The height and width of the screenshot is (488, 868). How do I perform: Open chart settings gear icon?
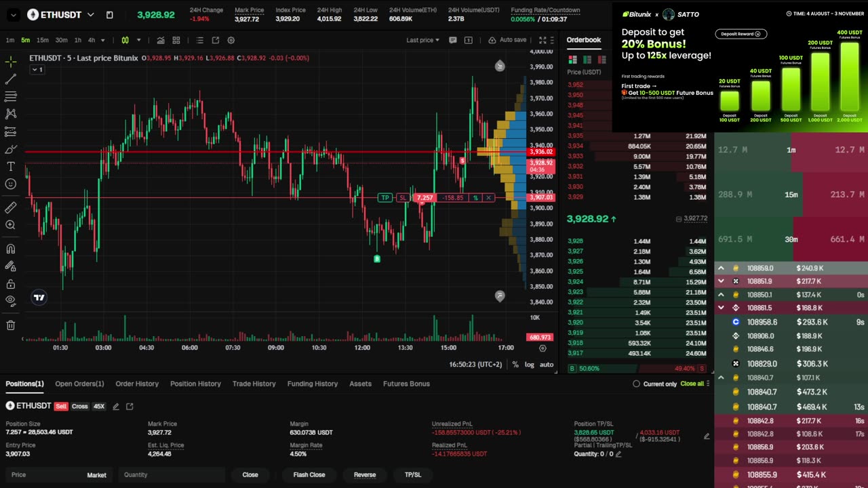[231, 40]
